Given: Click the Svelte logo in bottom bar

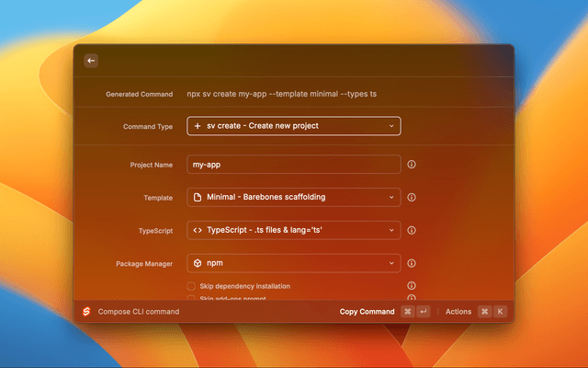Looking at the screenshot, I should point(87,312).
